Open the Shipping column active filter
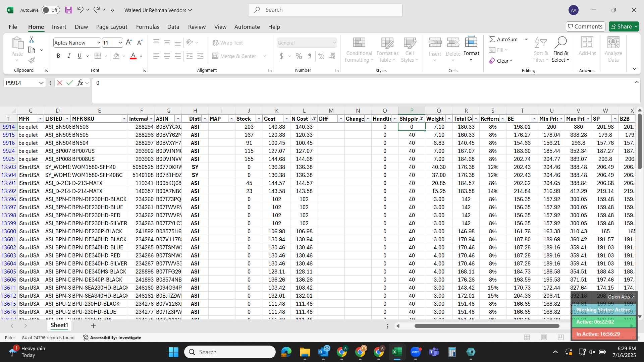The width and height of the screenshot is (644, 362). tap(422, 119)
